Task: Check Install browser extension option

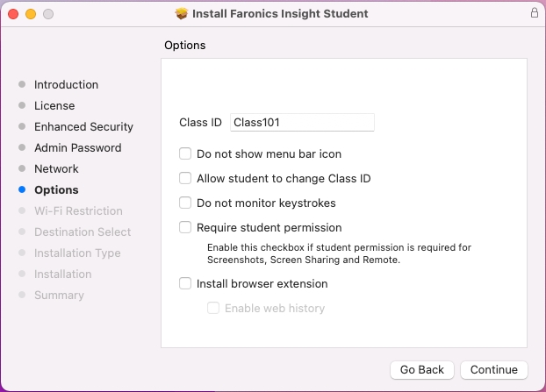Action: [185, 283]
